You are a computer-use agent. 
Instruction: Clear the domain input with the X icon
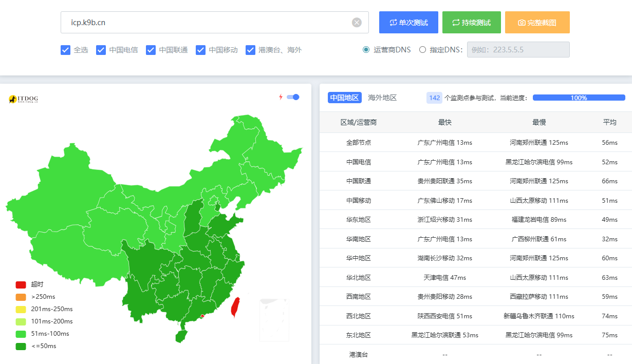tap(357, 23)
